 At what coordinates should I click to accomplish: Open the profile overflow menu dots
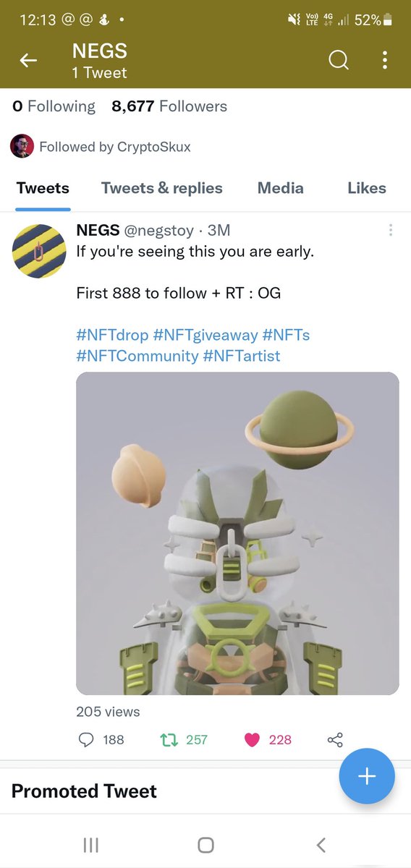click(x=383, y=61)
